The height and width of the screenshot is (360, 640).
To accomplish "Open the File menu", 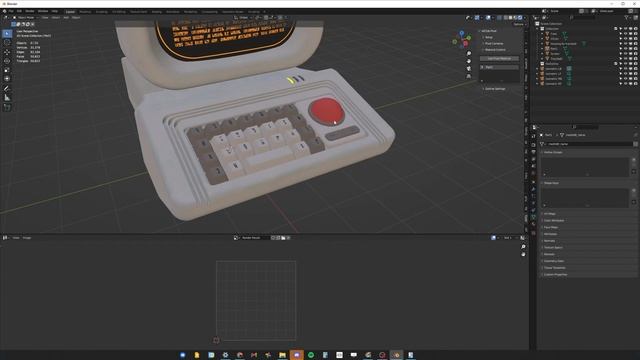I will pos(11,11).
